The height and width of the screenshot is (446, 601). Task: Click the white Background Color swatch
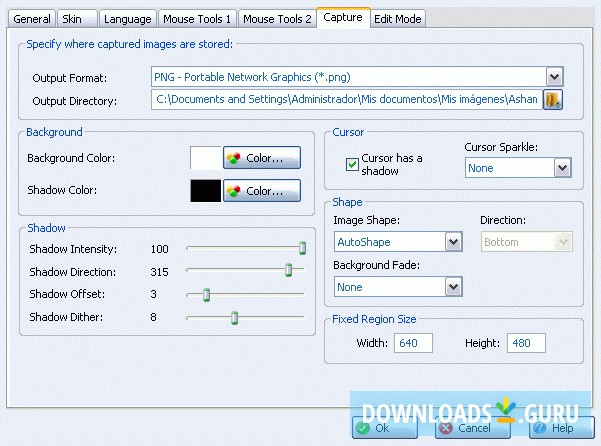click(x=206, y=157)
